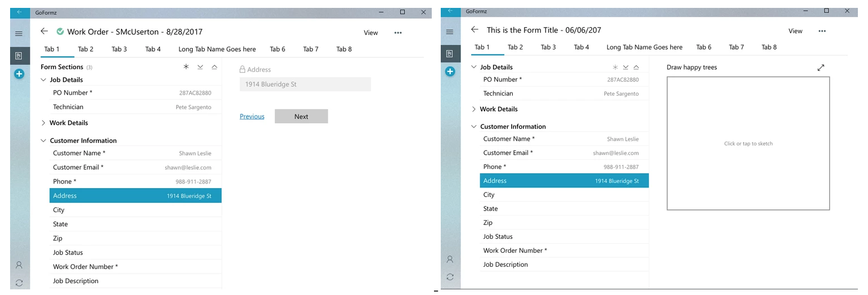This screenshot has height=295, width=868.
Task: Click forms list icon in right window sidebar
Action: tap(450, 53)
